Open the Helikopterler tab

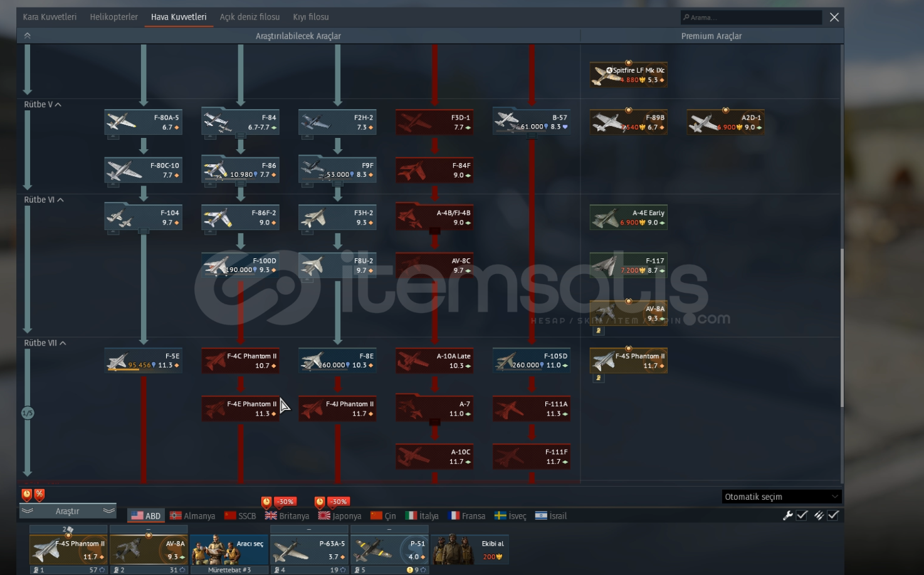tap(113, 17)
